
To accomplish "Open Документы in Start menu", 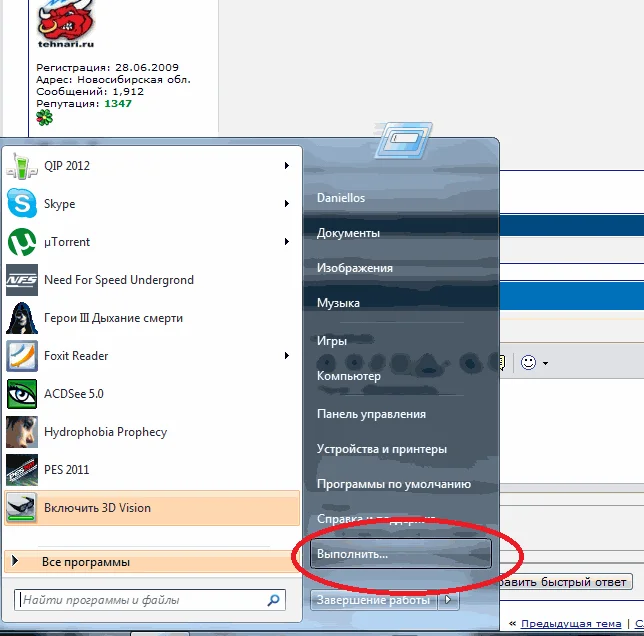I will pos(348,233).
